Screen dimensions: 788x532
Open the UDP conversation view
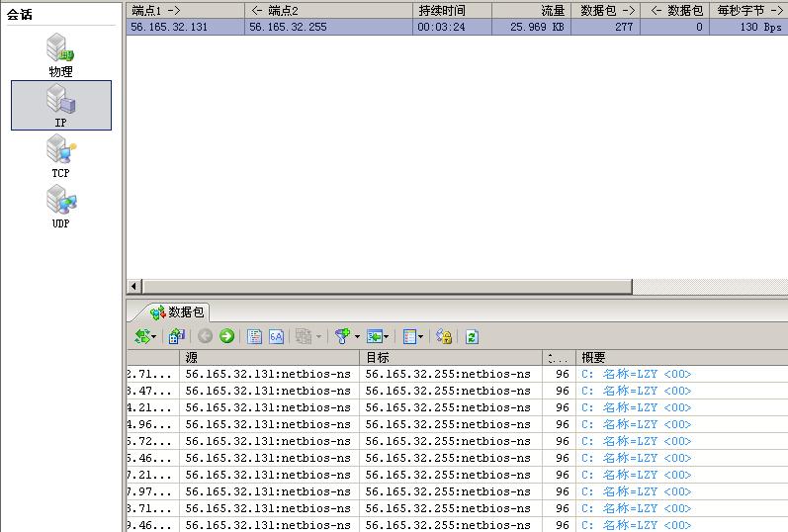[61, 207]
